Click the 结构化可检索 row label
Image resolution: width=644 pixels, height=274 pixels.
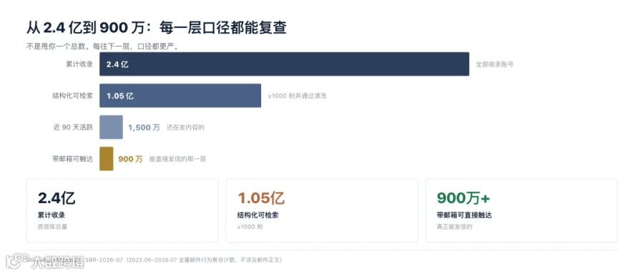click(73, 96)
